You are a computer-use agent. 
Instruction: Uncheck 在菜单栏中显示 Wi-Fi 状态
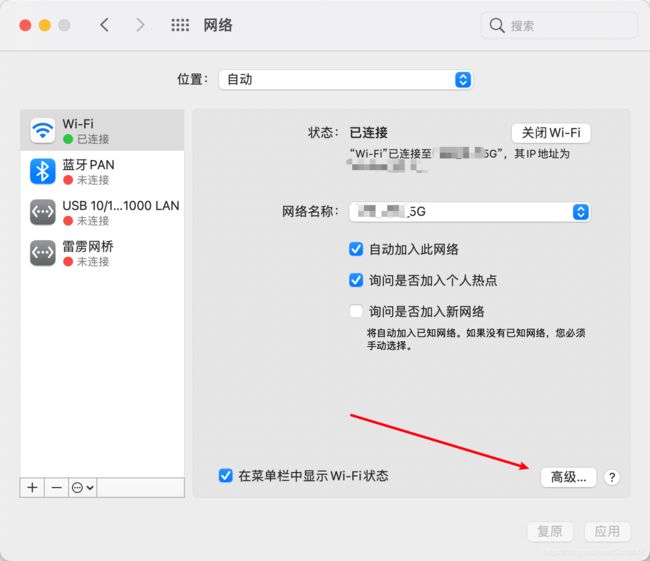pos(226,476)
